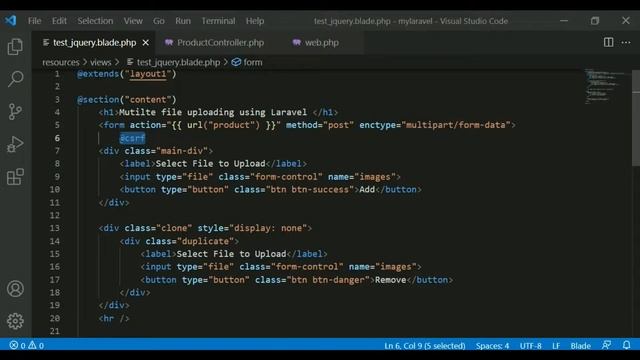Change indentation via Spaces: 4

pyautogui.click(x=492, y=346)
